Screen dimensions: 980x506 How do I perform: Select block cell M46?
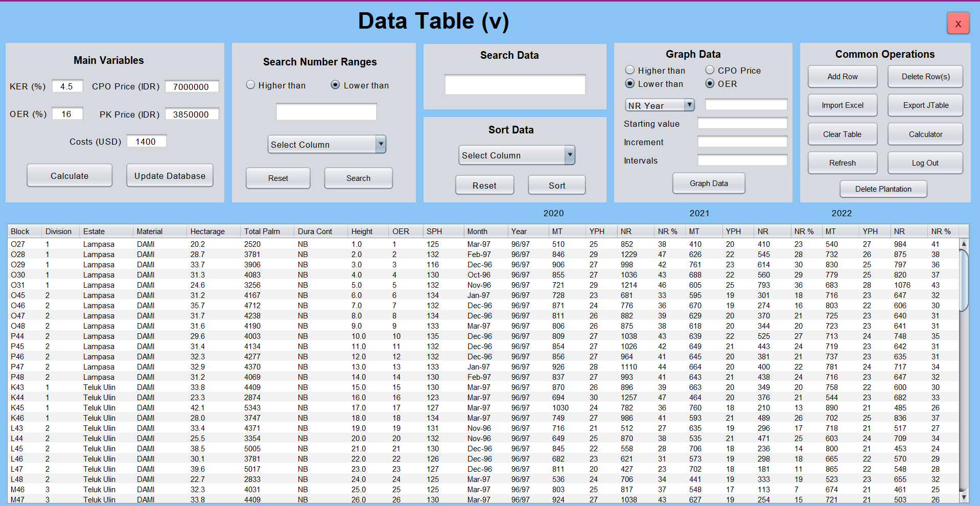click(x=25, y=489)
